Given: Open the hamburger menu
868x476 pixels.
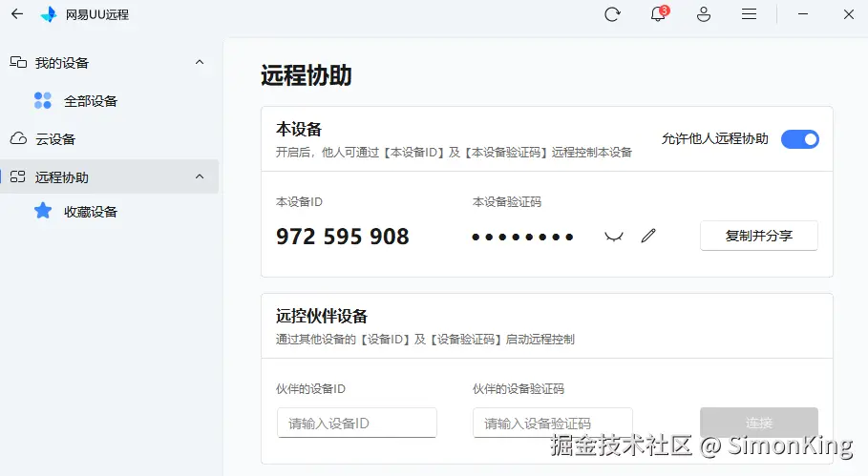Looking at the screenshot, I should pos(749,14).
